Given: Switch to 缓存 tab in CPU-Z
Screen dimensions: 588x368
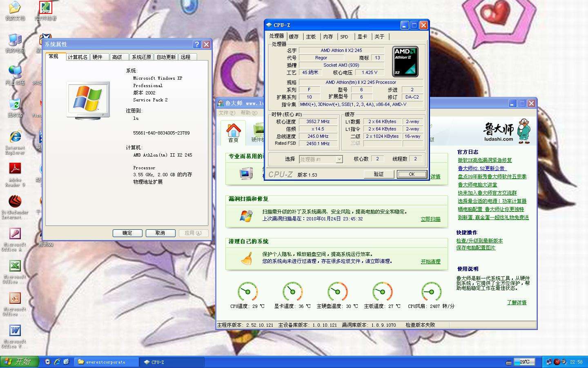Looking at the screenshot, I should coord(294,37).
